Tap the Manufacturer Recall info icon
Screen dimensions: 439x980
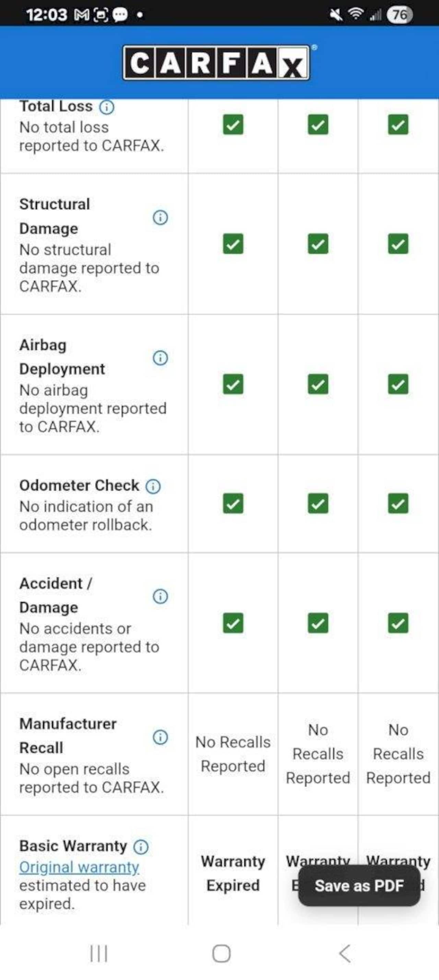160,737
